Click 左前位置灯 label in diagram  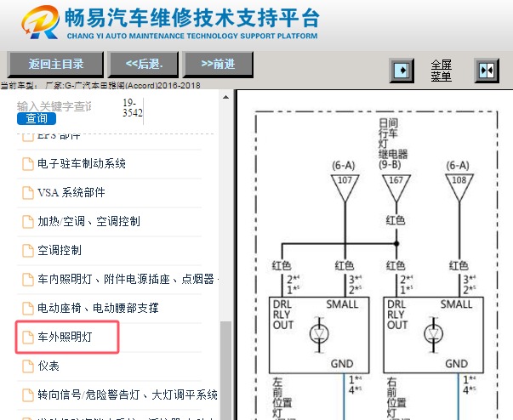tap(282, 398)
